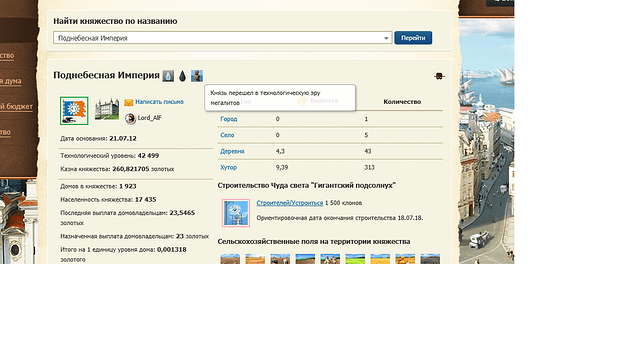Click the last payout value 23,5465
Screen dimensions: 640x360
[182, 213]
